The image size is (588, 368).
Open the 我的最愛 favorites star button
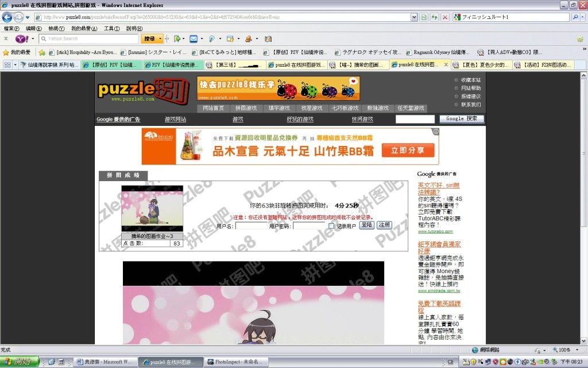[x=17, y=52]
